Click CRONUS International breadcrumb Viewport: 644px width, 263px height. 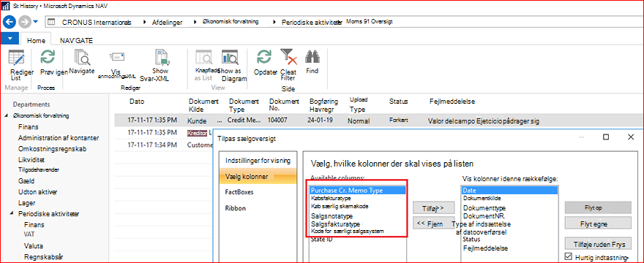[97, 22]
